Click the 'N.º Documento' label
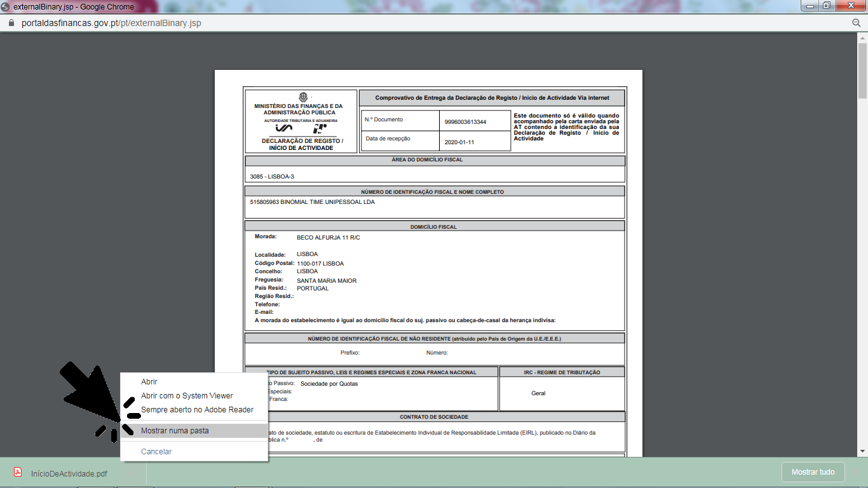 (384, 119)
